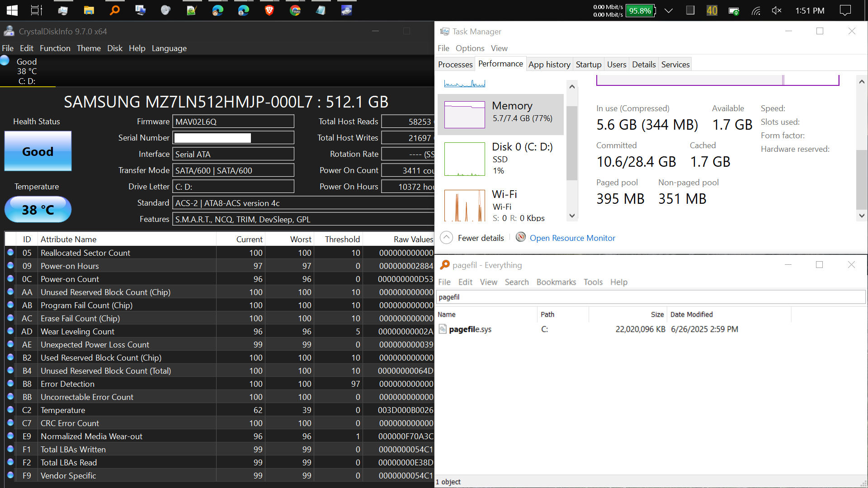Open the CrystalDiskInfo Language menu
868x488 pixels.
(x=169, y=48)
